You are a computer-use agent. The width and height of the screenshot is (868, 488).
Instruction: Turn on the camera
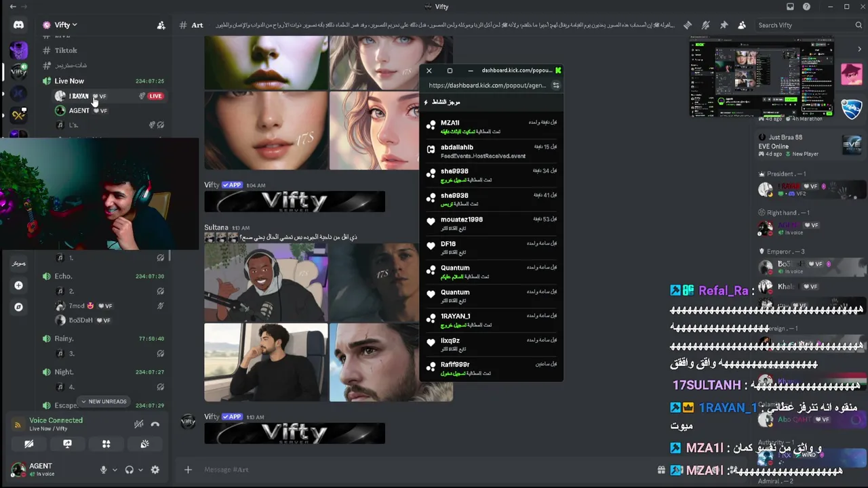click(28, 444)
